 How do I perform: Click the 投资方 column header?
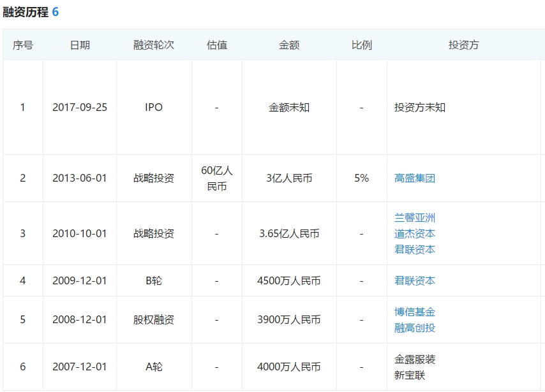pos(464,45)
